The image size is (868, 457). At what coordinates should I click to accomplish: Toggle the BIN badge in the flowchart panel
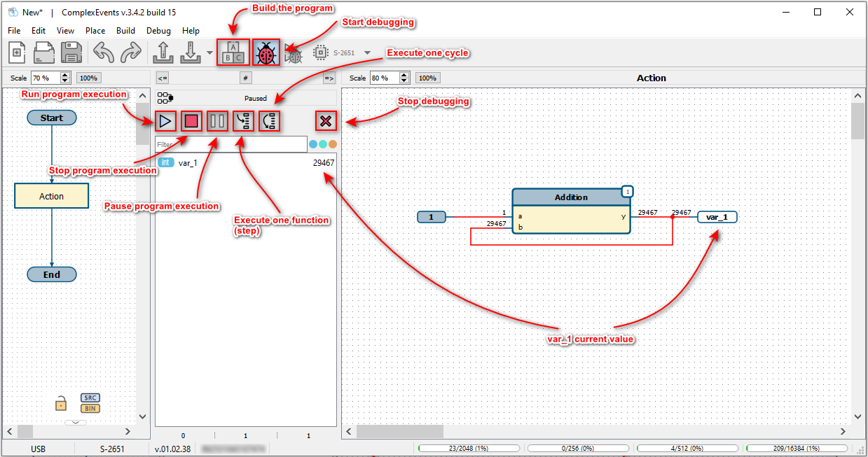[x=90, y=408]
